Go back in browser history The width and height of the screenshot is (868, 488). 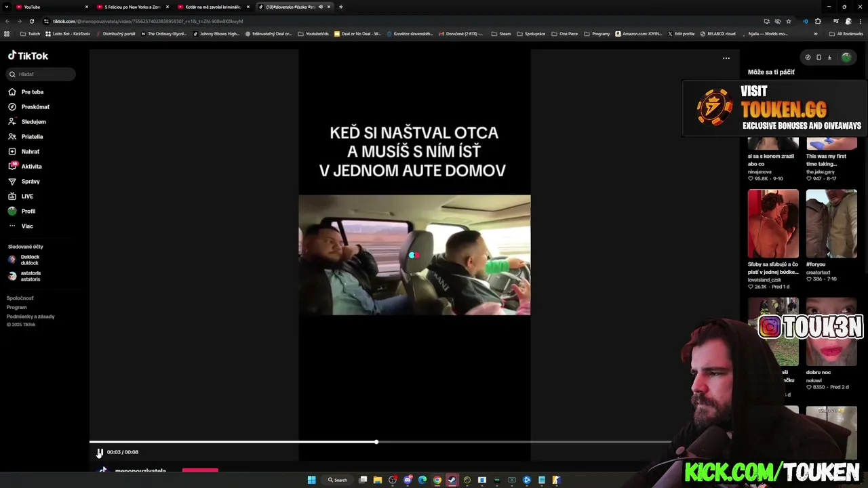pos(7,21)
